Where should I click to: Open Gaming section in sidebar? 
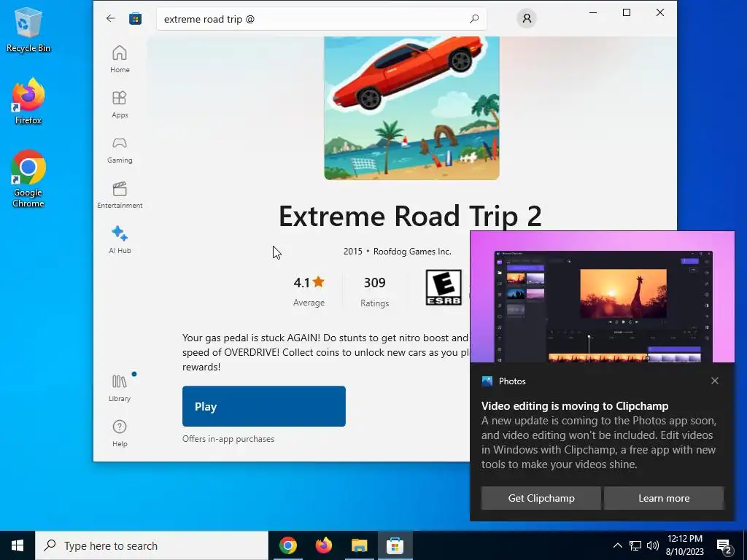[x=120, y=149]
